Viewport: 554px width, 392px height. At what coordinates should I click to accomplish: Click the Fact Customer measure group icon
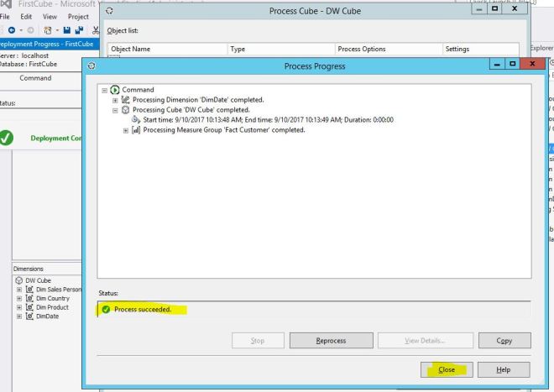137,130
